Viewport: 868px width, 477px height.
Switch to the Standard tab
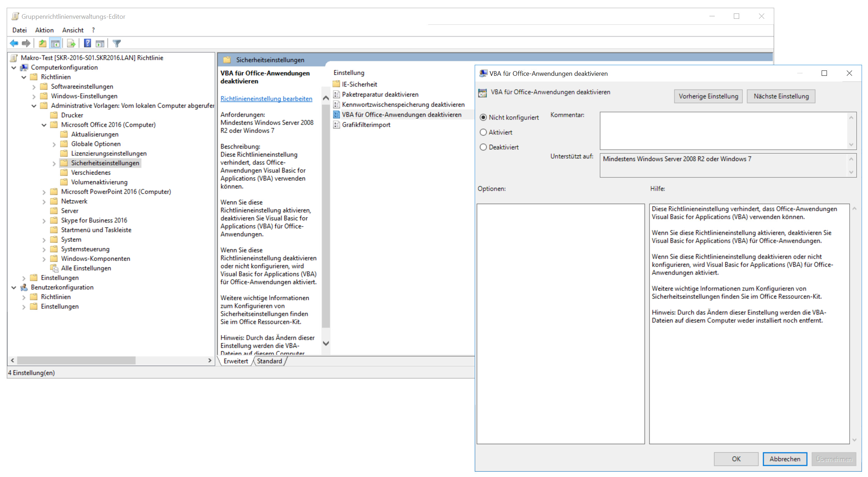(270, 361)
